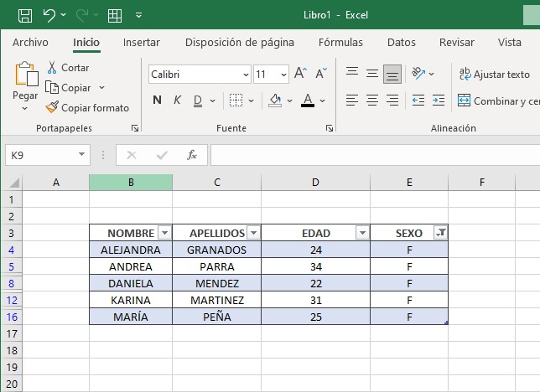Click the Copiar button

pyautogui.click(x=68, y=88)
